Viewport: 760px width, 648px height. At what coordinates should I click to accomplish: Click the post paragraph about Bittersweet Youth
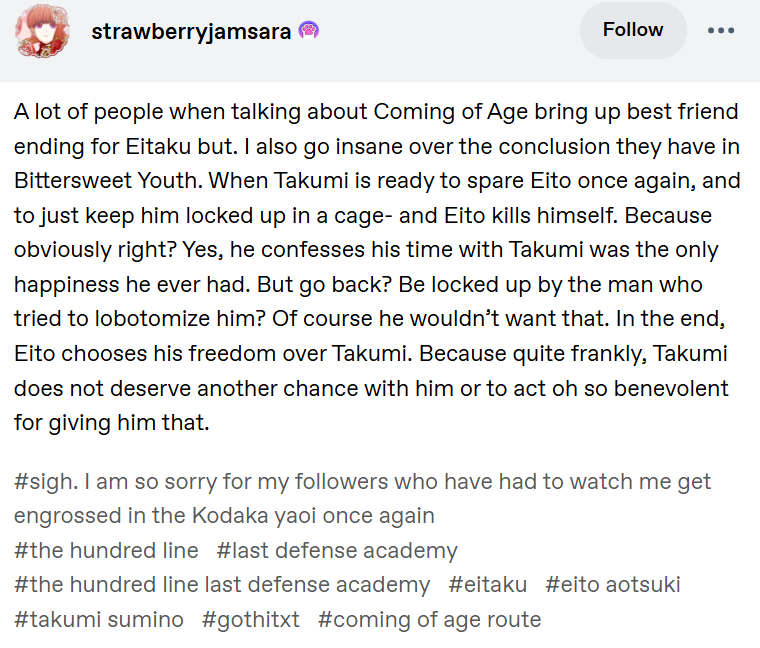(x=377, y=267)
